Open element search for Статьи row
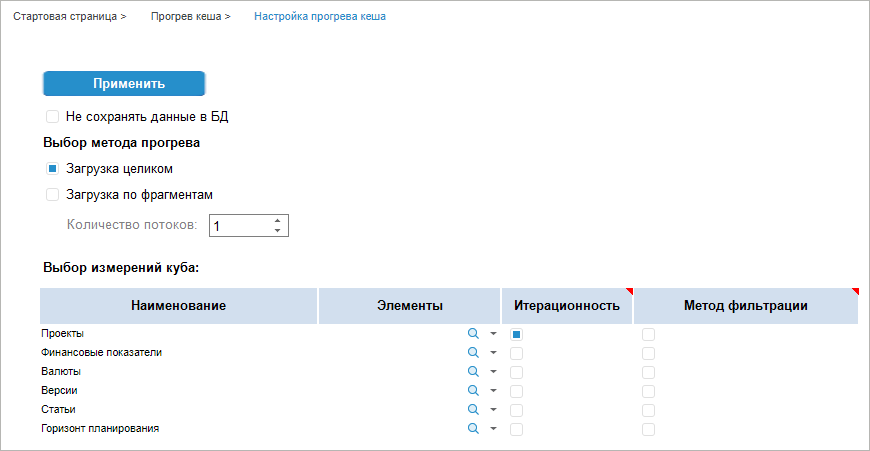 (x=474, y=410)
